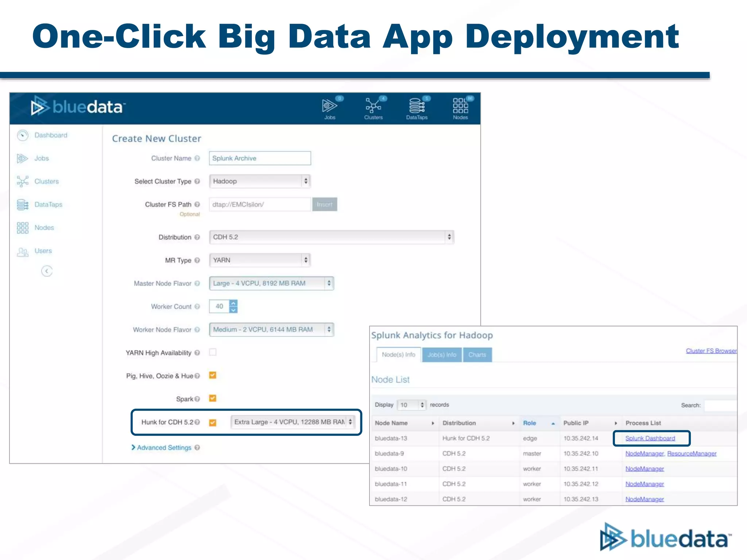This screenshot has height=560, width=747.
Task: Collapse the sidebar with the arrow circle
Action: 47,271
